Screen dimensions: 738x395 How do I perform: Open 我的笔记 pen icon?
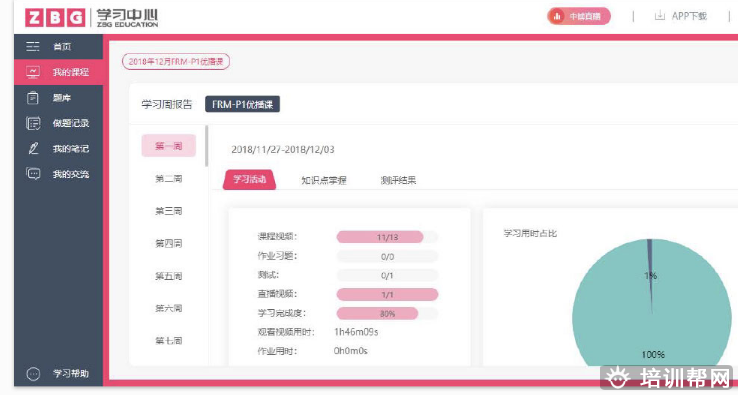(33, 149)
